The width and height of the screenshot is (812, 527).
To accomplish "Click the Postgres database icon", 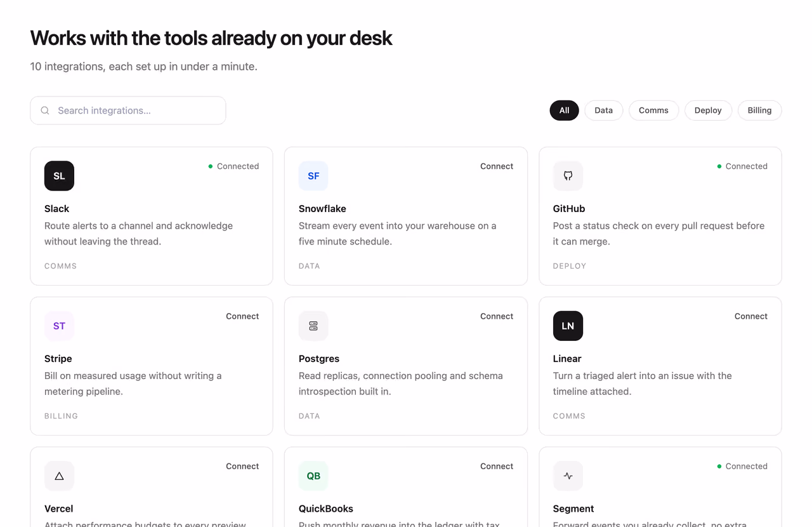I will 313,326.
